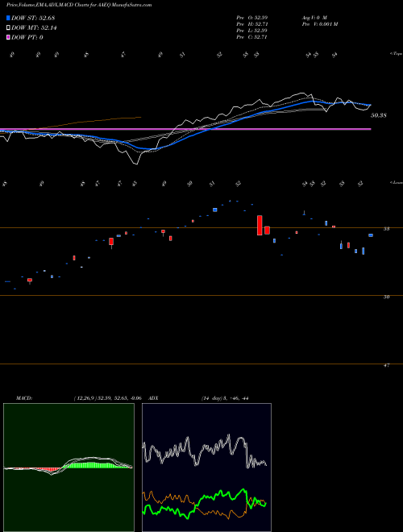Click the 'Pre C: 52.71' value

coord(251,37)
